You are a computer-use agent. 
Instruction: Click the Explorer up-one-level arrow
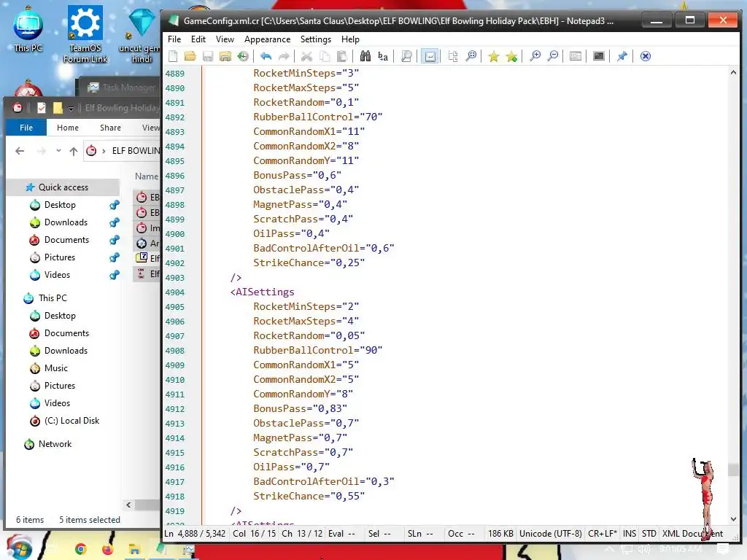tap(74, 151)
